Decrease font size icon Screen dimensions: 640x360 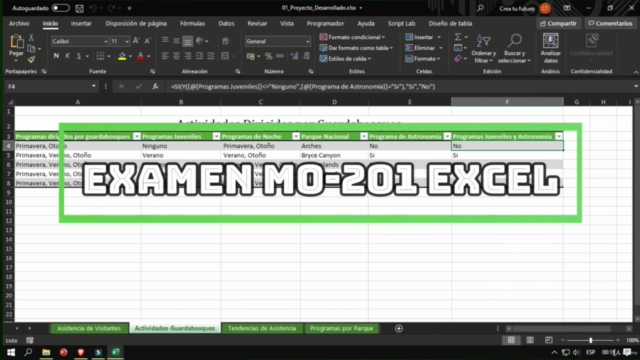pos(148,41)
